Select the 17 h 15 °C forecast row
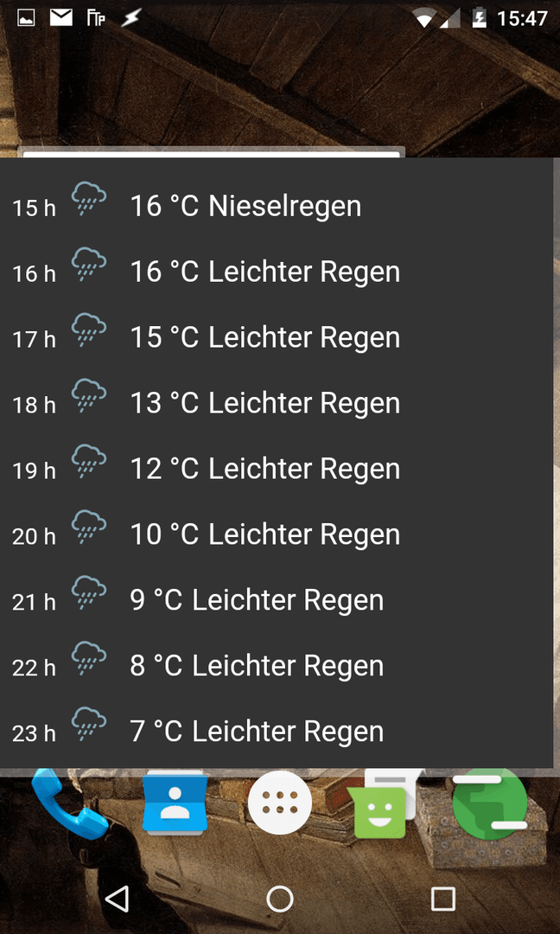 (277, 337)
